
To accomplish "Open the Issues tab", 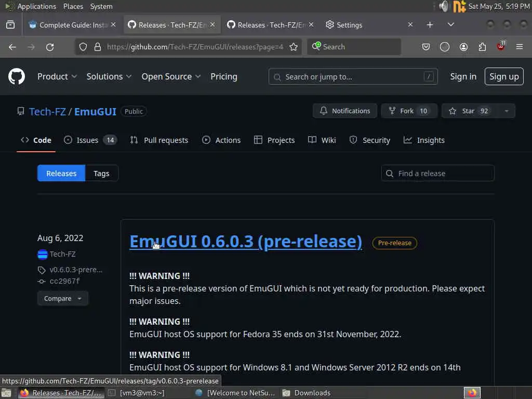I will [90, 140].
